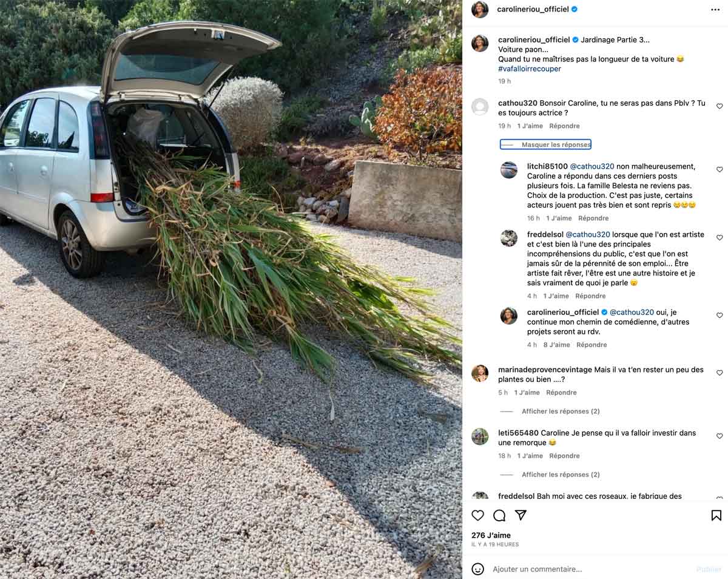Save the post with the bookmark icon
The image size is (728, 579).
pos(716,515)
